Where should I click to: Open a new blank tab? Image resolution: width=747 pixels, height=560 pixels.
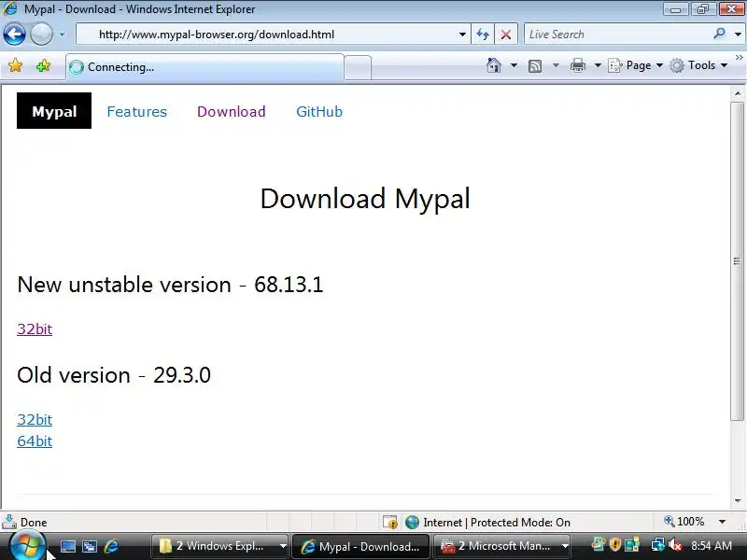[x=358, y=67]
